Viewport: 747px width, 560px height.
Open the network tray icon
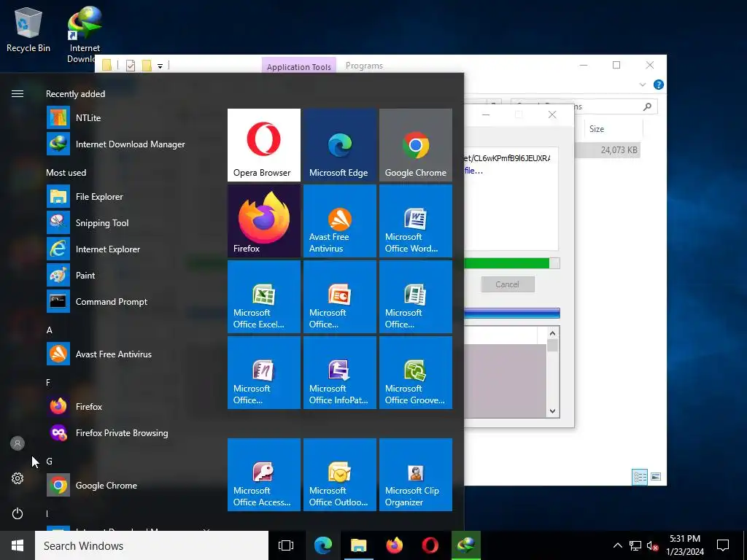coord(635,545)
